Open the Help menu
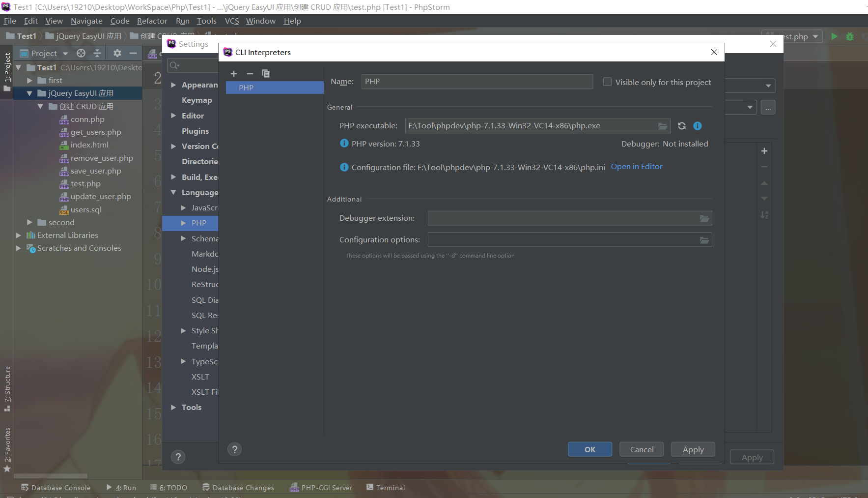The height and width of the screenshot is (498, 868). [x=292, y=21]
